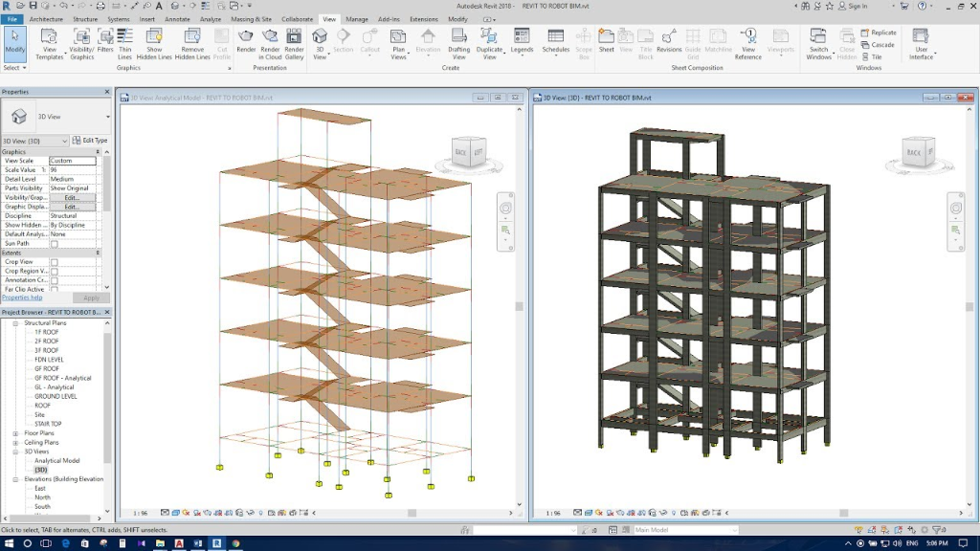Click the Windows Start button
Screen dimensions: 980x551
8,543
